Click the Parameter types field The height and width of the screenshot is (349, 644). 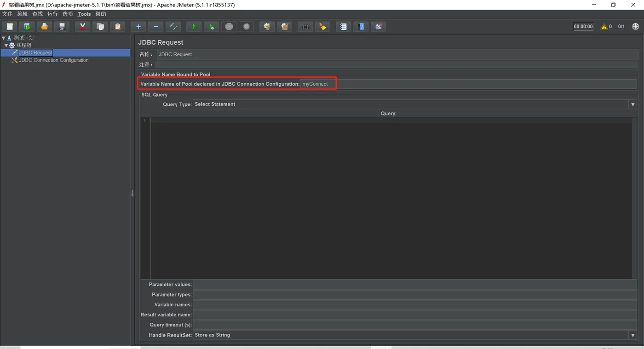tap(415, 295)
